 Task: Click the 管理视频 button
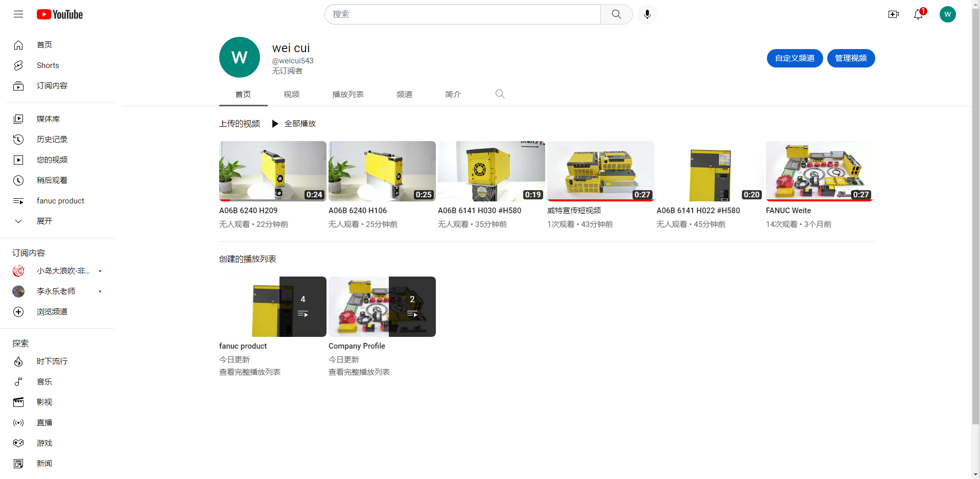click(x=851, y=58)
